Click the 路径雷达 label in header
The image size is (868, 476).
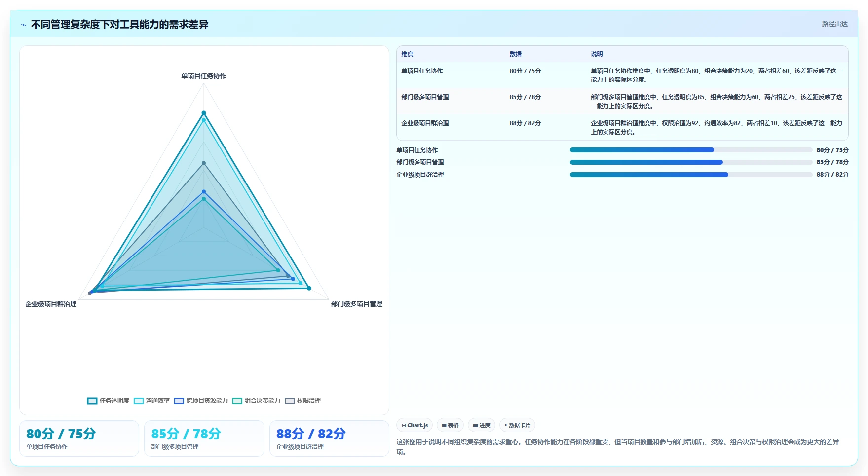834,24
